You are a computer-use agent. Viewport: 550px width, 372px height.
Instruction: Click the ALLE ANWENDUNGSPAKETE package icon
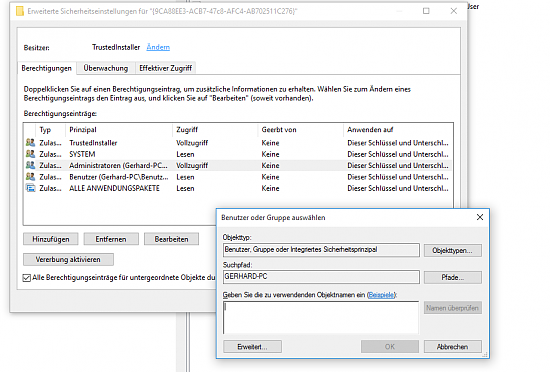point(31,188)
